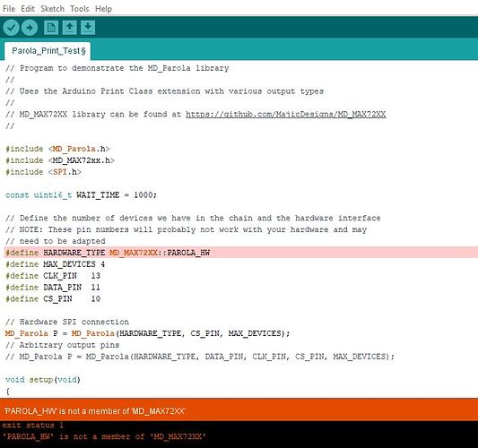
Task: Select the Parola_Print_Test tab
Action: (x=48, y=51)
